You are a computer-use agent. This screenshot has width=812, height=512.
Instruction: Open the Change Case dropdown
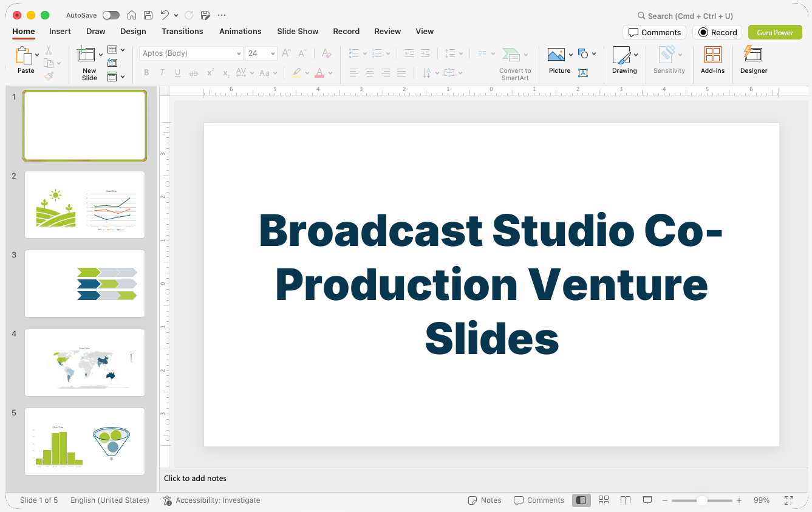268,73
